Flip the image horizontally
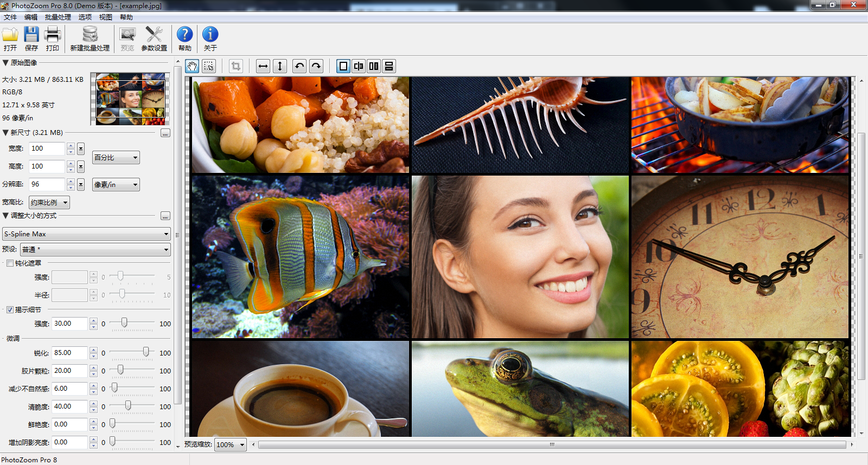Screen dimensions: 868x465 [x=263, y=66]
